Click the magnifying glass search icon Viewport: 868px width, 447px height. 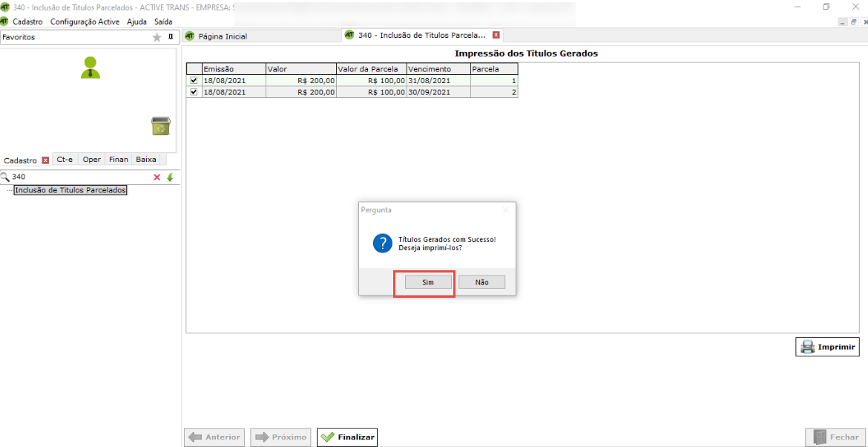click(x=5, y=177)
